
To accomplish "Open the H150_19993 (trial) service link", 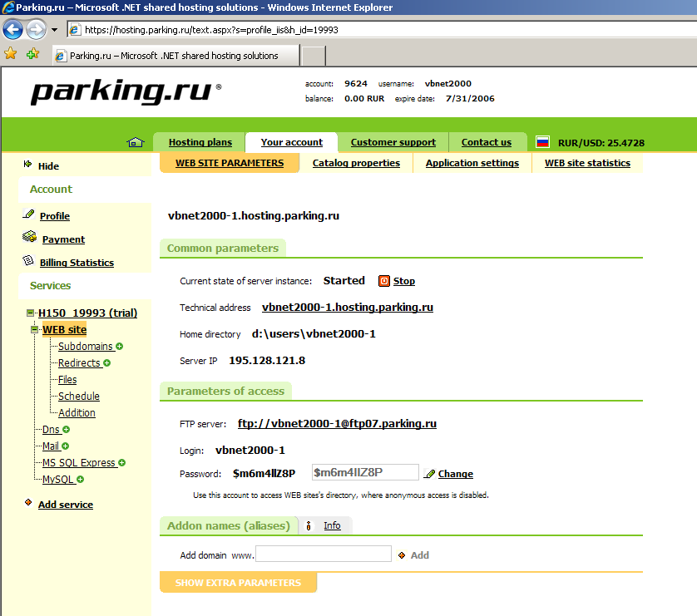I will tap(87, 313).
